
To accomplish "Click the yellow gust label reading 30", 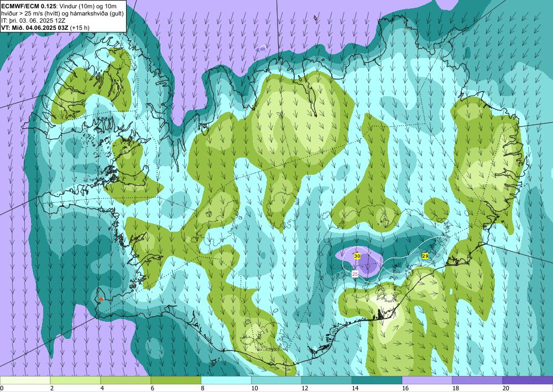I will tap(357, 257).
